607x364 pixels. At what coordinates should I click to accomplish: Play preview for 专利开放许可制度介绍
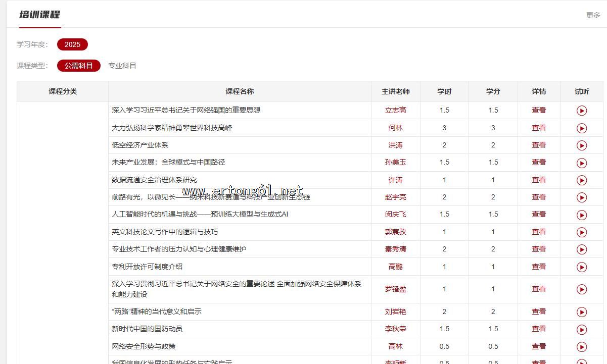(x=581, y=267)
